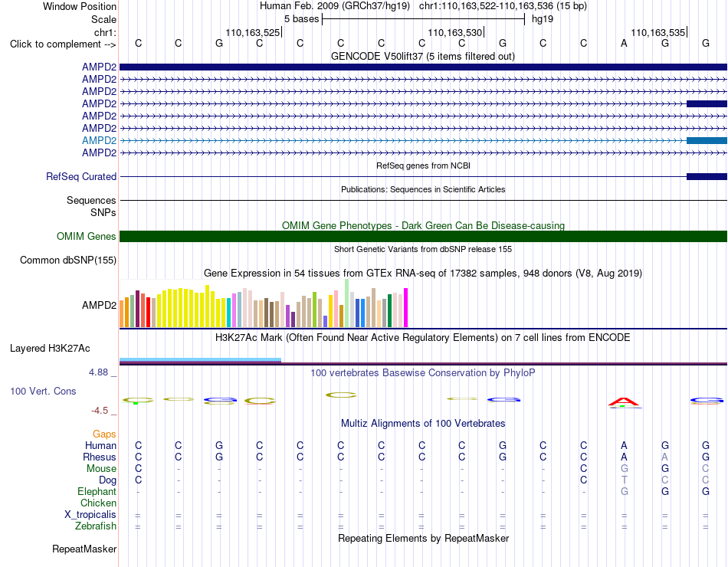
Task: Open the GTEx Gene Expression track title
Action: pos(423,273)
